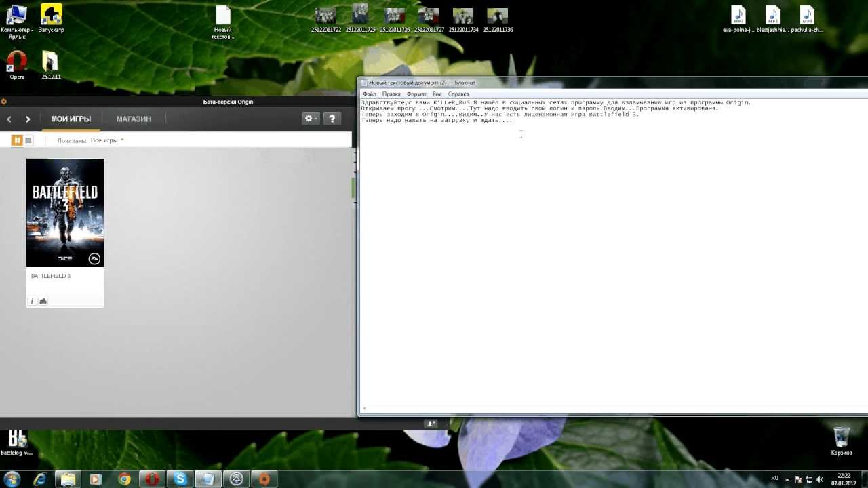Viewport: 868px width, 488px height.
Task: Switch to Opera in the taskbar
Action: pos(152,479)
